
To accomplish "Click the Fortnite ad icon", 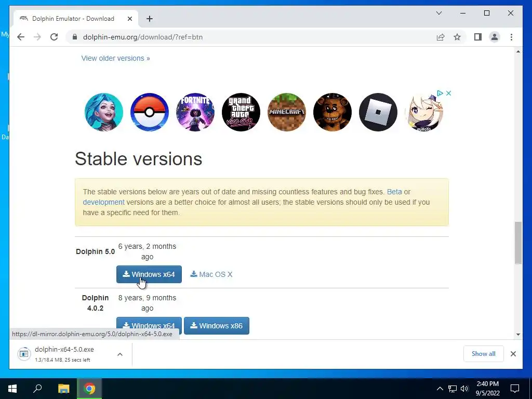I will [x=195, y=112].
